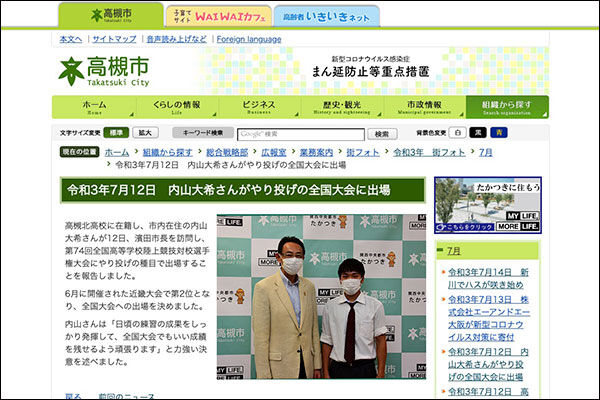Select 歴史・観光 menu item
600x400 pixels.
point(342,107)
